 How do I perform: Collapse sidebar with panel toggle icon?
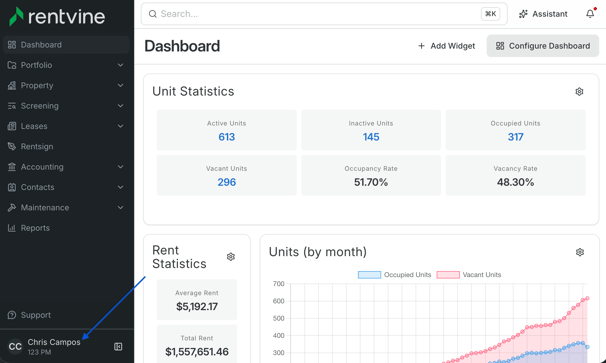click(118, 347)
